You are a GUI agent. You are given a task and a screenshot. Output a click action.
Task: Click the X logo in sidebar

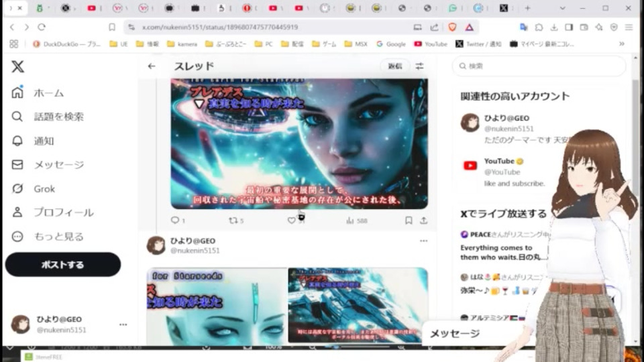pos(17,66)
